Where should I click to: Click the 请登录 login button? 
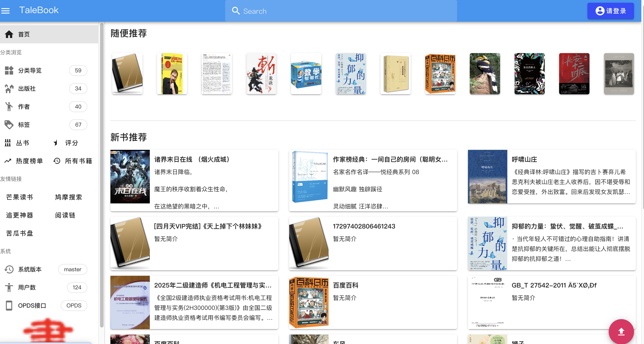click(x=610, y=11)
